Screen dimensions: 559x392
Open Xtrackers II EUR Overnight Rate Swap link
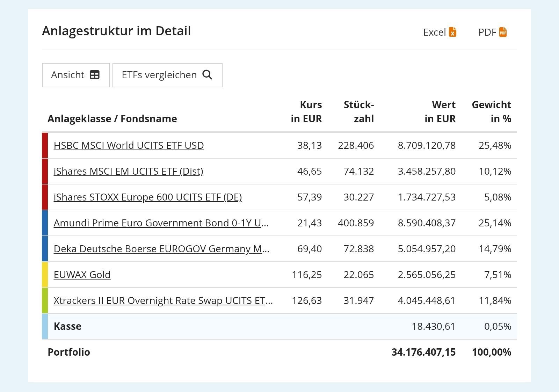163,300
